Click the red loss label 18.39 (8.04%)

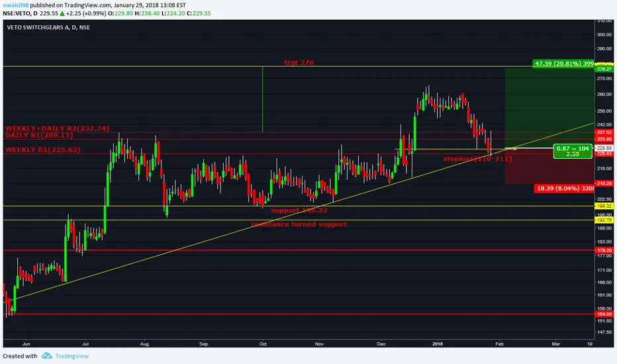[564, 189]
